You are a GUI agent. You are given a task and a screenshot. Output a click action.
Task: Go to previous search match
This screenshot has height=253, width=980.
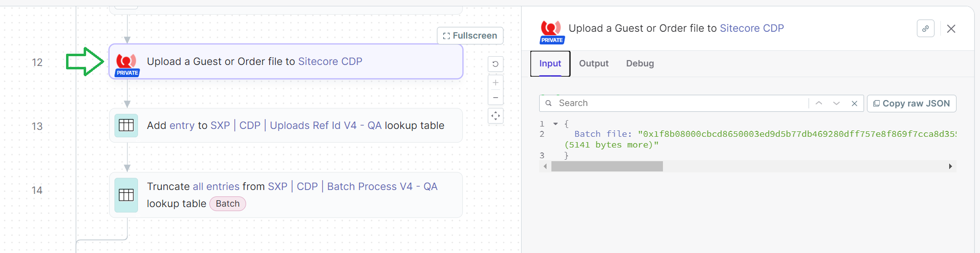[819, 103]
